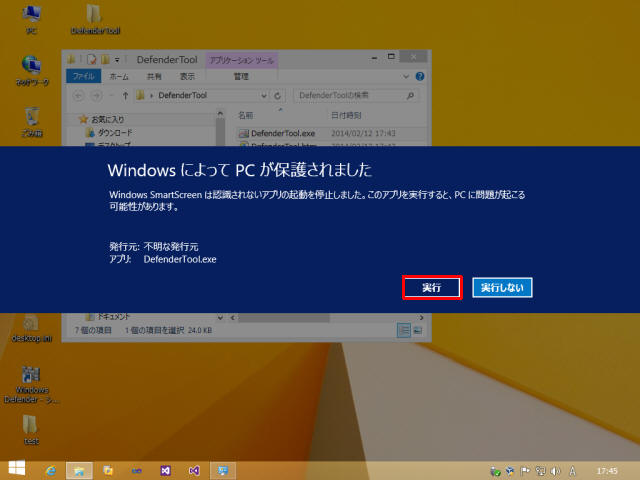This screenshot has width=640, height=480.
Task: Open the address bar history dropdown
Action: tap(264, 96)
